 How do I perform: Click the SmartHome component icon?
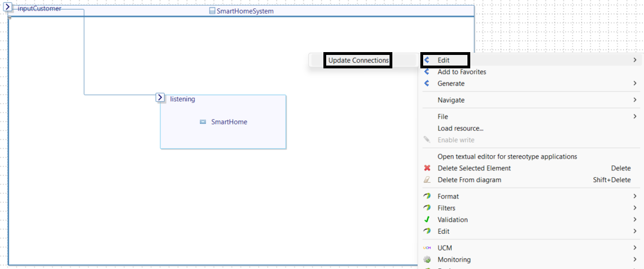(203, 122)
